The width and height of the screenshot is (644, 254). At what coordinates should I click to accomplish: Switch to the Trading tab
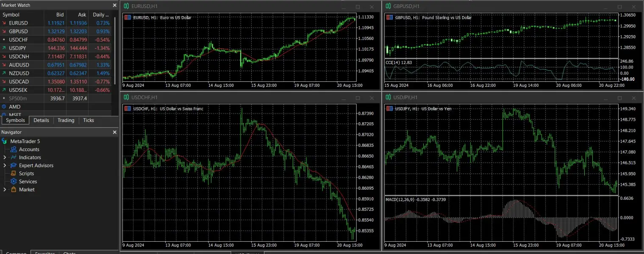pyautogui.click(x=66, y=120)
